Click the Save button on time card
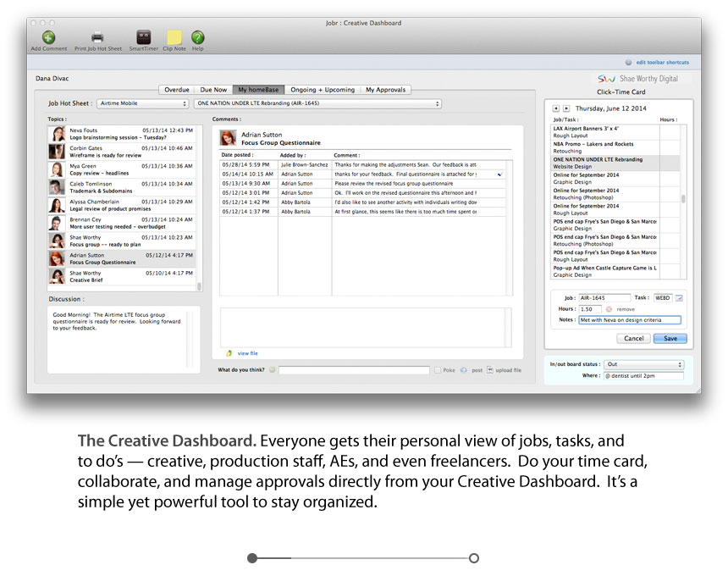Image resolution: width=728 pixels, height=576 pixels. (670, 338)
